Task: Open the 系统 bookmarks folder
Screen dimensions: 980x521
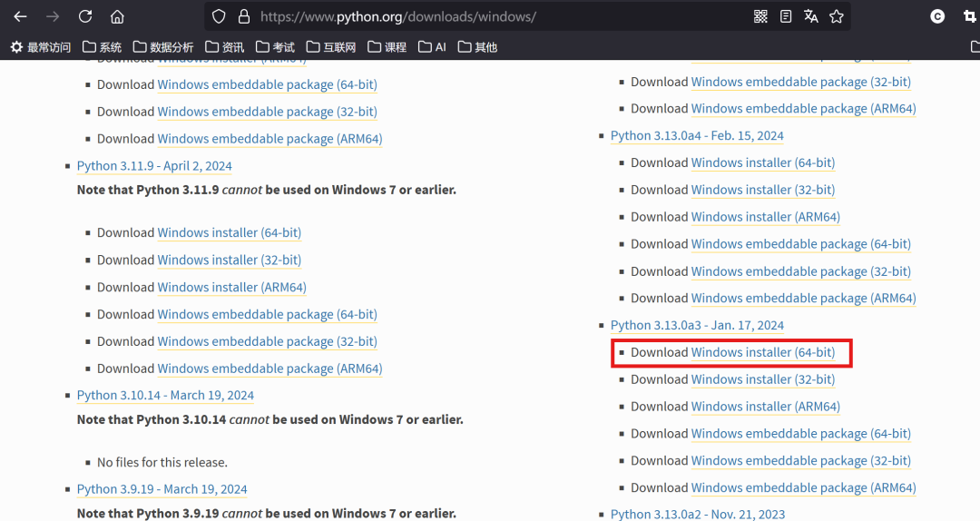Action: (x=103, y=47)
